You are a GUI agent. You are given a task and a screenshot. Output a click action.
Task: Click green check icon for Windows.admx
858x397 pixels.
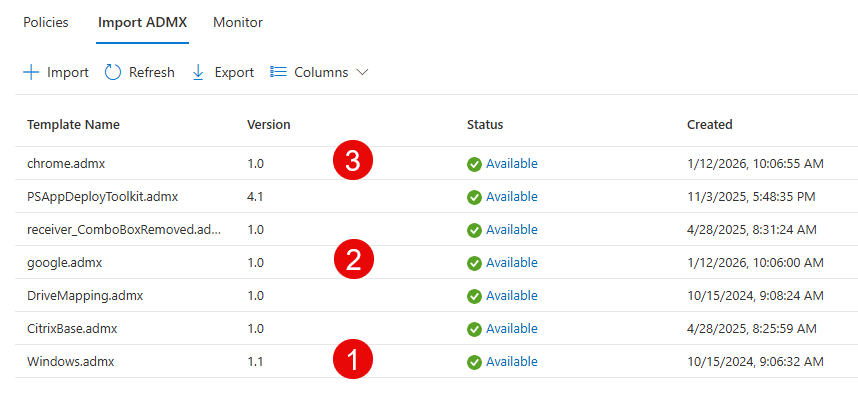coord(474,362)
